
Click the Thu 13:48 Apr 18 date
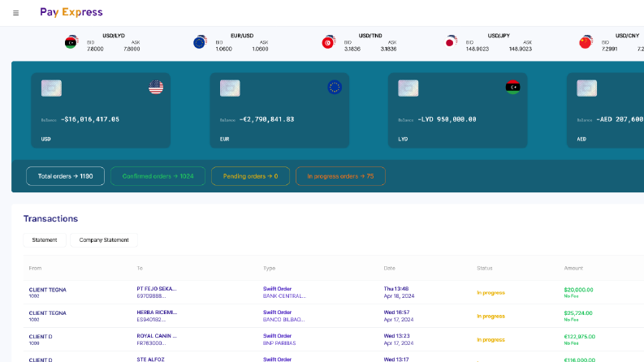(x=399, y=292)
